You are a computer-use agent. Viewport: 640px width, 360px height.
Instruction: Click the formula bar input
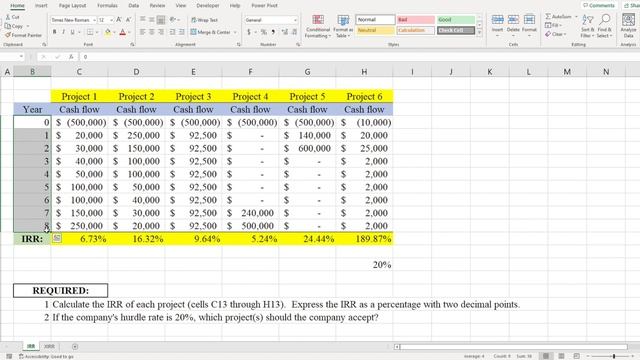click(359, 57)
